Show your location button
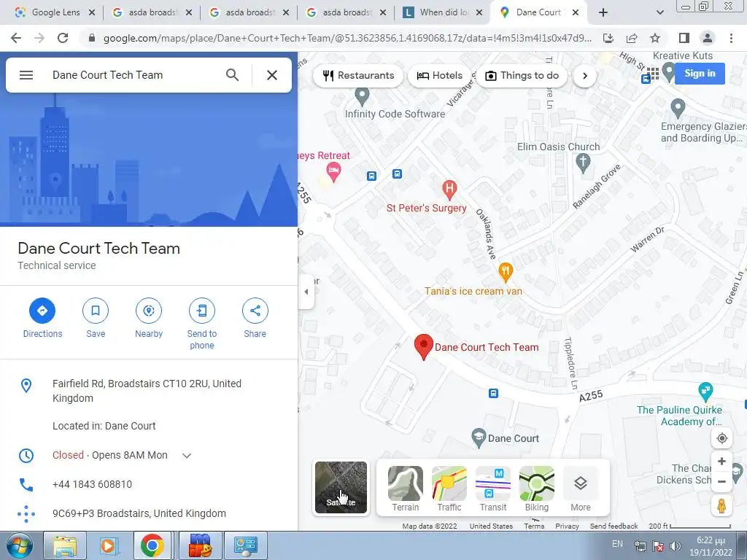 [x=721, y=438]
